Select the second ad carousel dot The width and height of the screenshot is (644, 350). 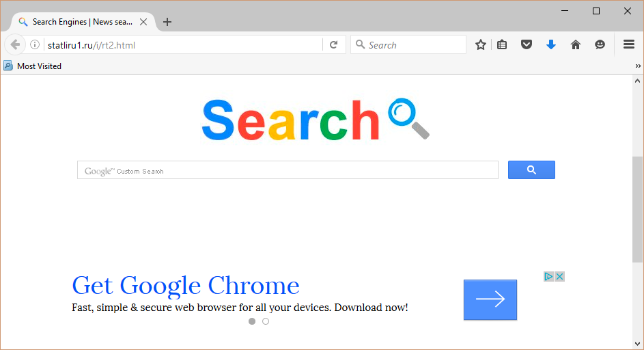pos(266,321)
